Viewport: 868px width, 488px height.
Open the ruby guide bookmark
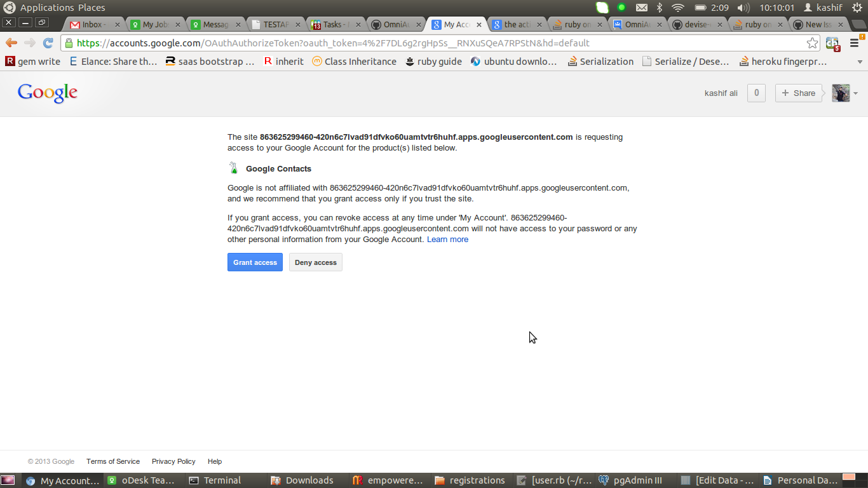(x=433, y=62)
